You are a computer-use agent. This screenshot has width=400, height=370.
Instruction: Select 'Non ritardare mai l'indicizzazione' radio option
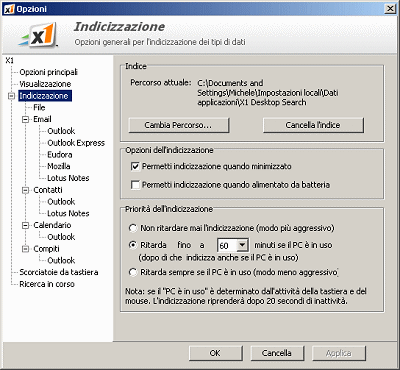click(x=133, y=228)
